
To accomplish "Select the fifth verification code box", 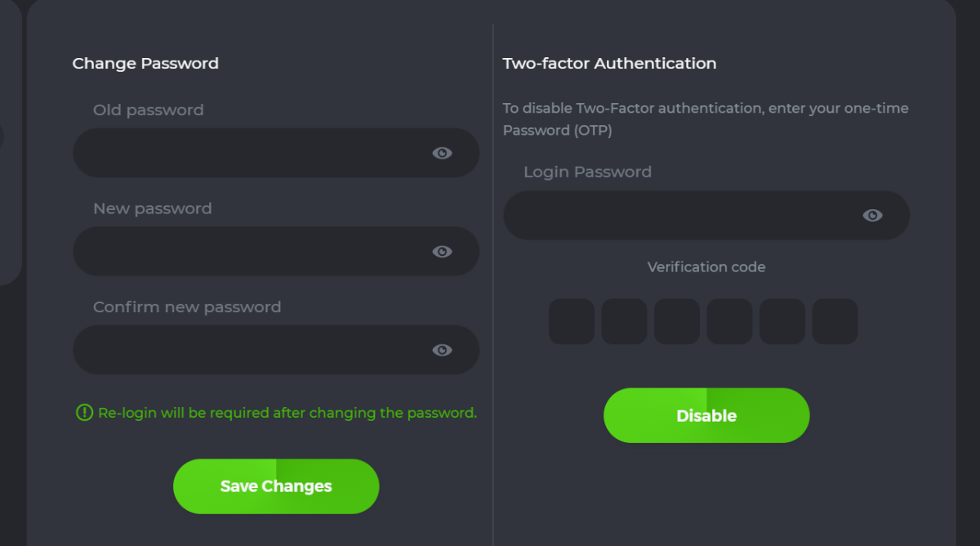I will click(x=782, y=321).
